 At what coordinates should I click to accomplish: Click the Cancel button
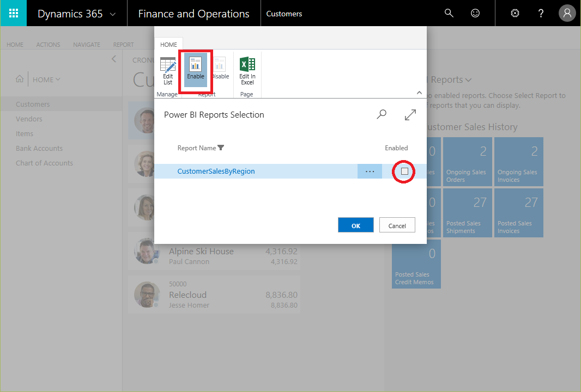point(397,225)
